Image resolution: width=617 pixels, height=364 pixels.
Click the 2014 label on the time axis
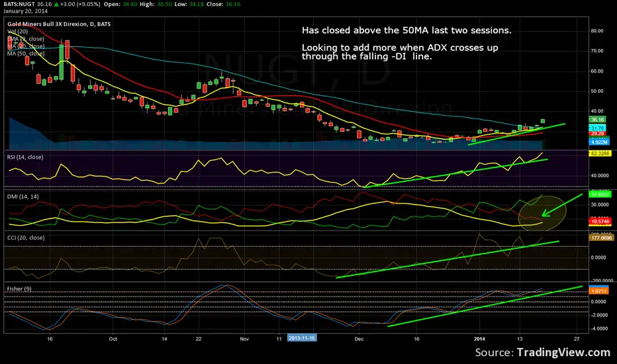point(480,339)
